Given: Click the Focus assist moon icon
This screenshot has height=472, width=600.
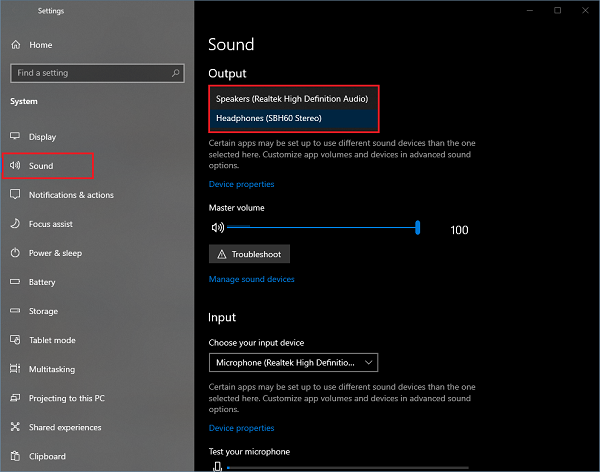Looking at the screenshot, I should click(x=16, y=224).
